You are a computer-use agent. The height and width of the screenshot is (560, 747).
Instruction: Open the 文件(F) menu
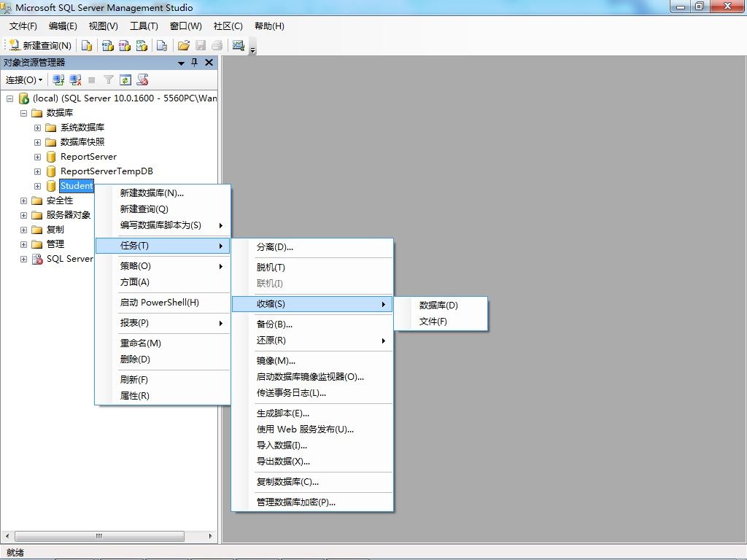click(x=23, y=26)
